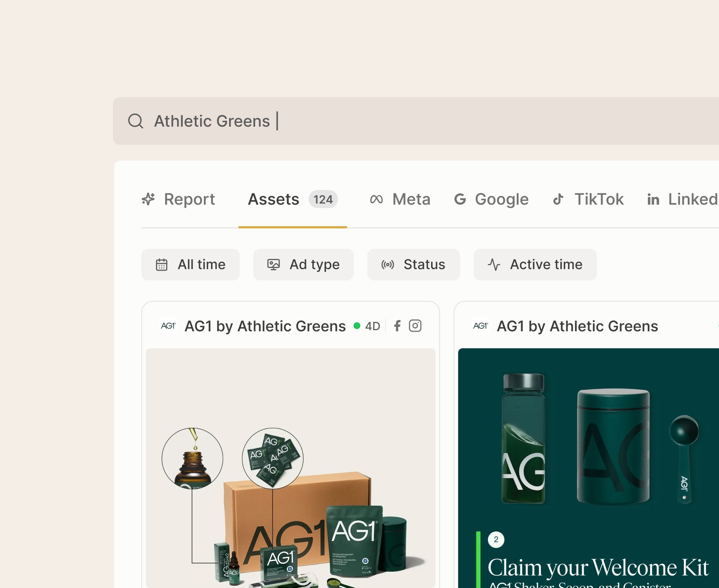The image size is (719, 588).
Task: Open the first AG1 by Athletic Greens advertiser name
Action: (265, 326)
